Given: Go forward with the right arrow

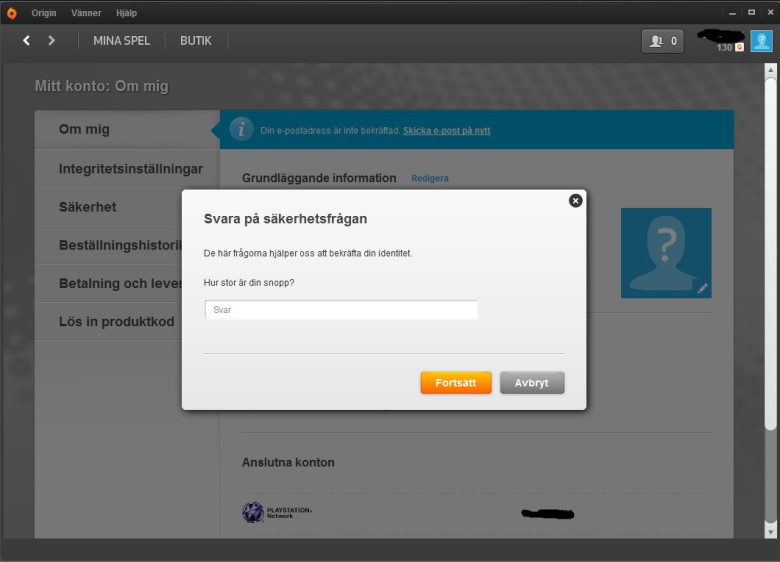Looking at the screenshot, I should 51,41.
